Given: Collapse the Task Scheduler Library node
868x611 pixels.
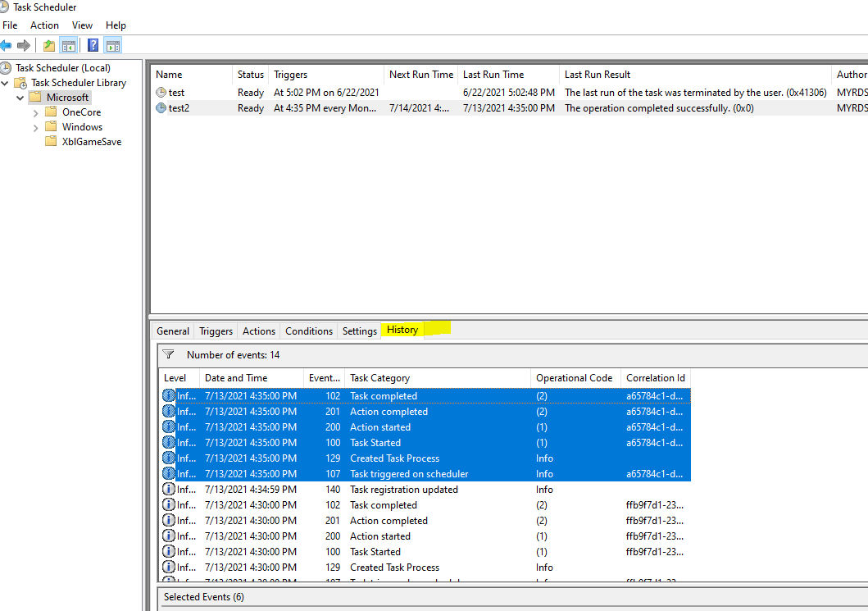Looking at the screenshot, I should 5,83.
